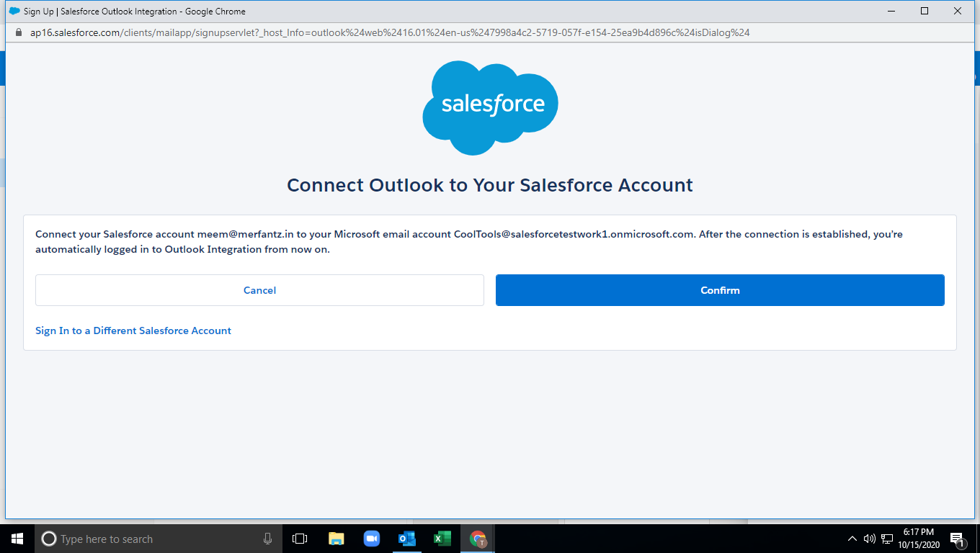Click the paragraph mentioning meem@merfantz.in
The height and width of the screenshot is (553, 980).
tap(469, 242)
